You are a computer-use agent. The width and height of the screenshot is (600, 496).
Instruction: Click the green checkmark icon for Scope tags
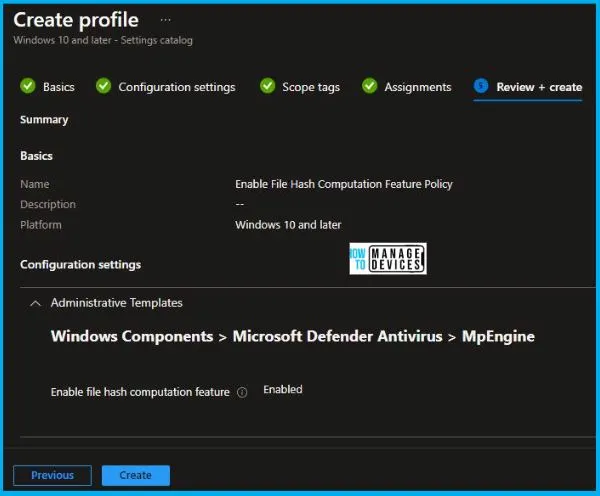267,86
